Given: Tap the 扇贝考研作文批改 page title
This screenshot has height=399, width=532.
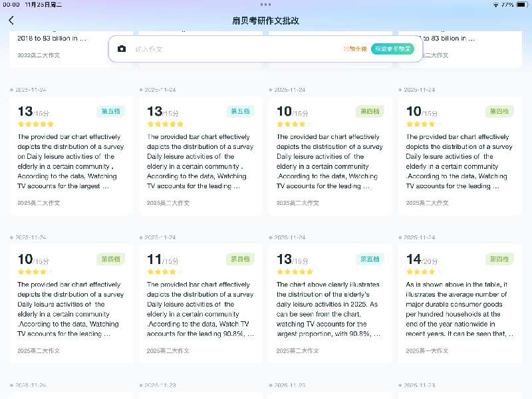Looking at the screenshot, I should 266,21.
